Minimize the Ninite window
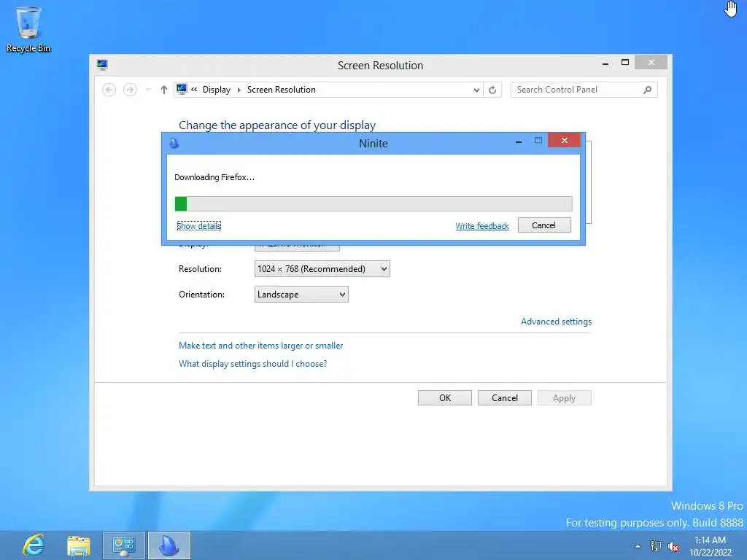The height and width of the screenshot is (560, 747). coord(519,141)
